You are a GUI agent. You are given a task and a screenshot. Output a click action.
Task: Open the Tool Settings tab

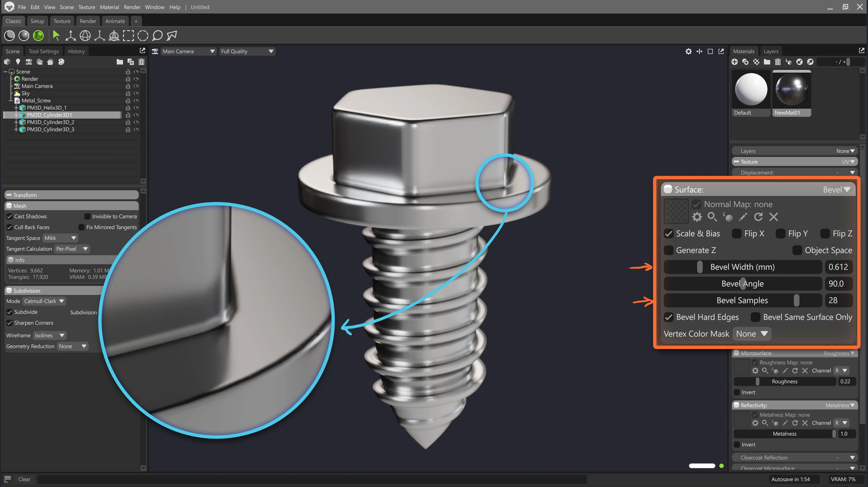click(x=43, y=51)
